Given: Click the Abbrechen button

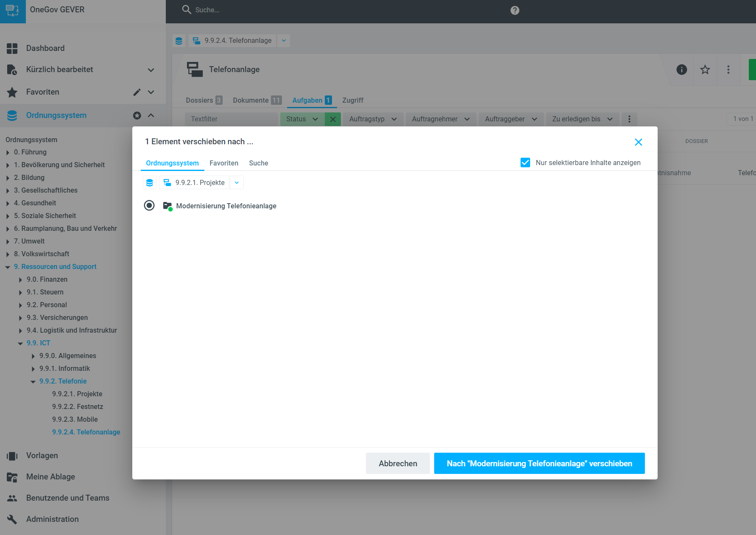Looking at the screenshot, I should point(397,463).
